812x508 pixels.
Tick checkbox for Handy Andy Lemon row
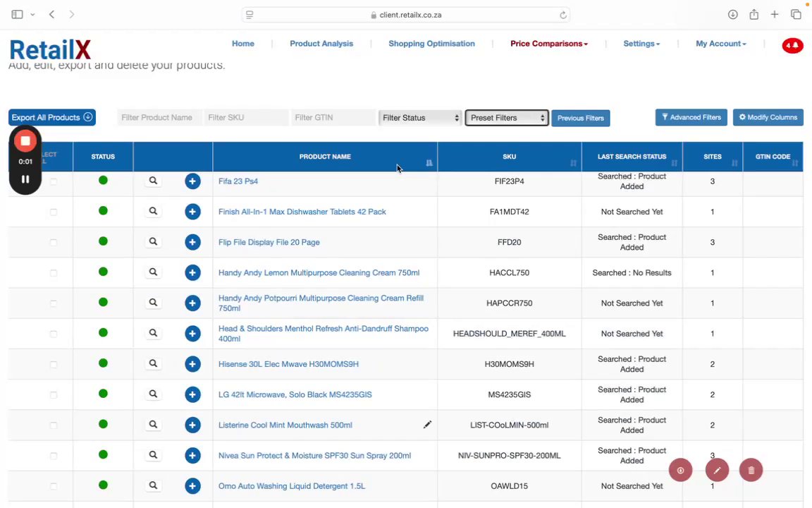pyautogui.click(x=54, y=273)
